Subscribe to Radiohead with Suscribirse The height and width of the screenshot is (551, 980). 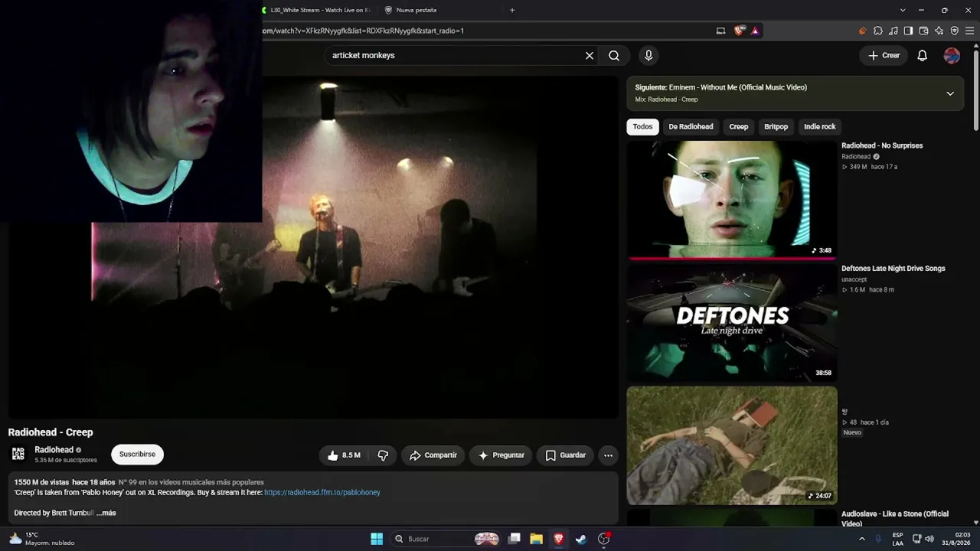(137, 455)
